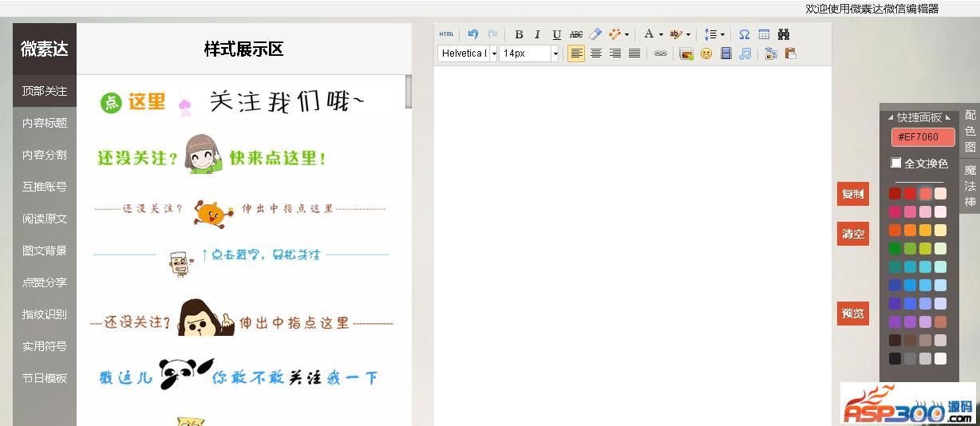
Task: Expand the magic wand format options arrow
Action: click(626, 34)
